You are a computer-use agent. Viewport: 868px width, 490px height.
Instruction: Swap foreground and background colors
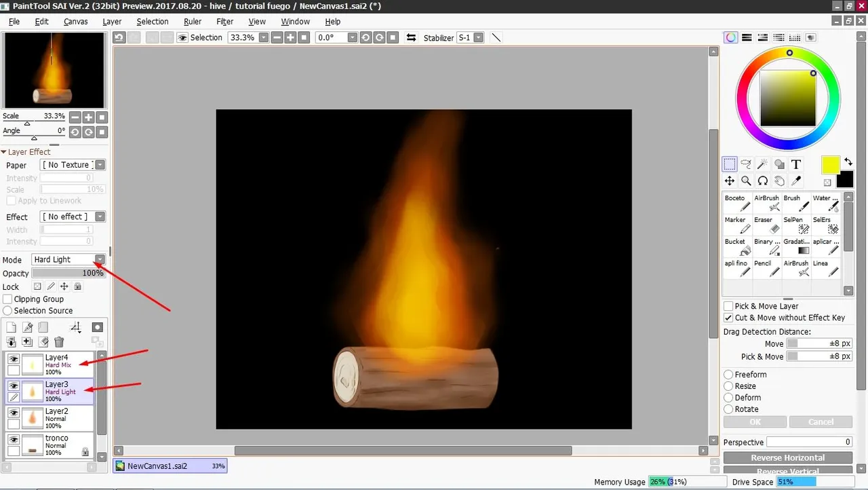pyautogui.click(x=848, y=162)
